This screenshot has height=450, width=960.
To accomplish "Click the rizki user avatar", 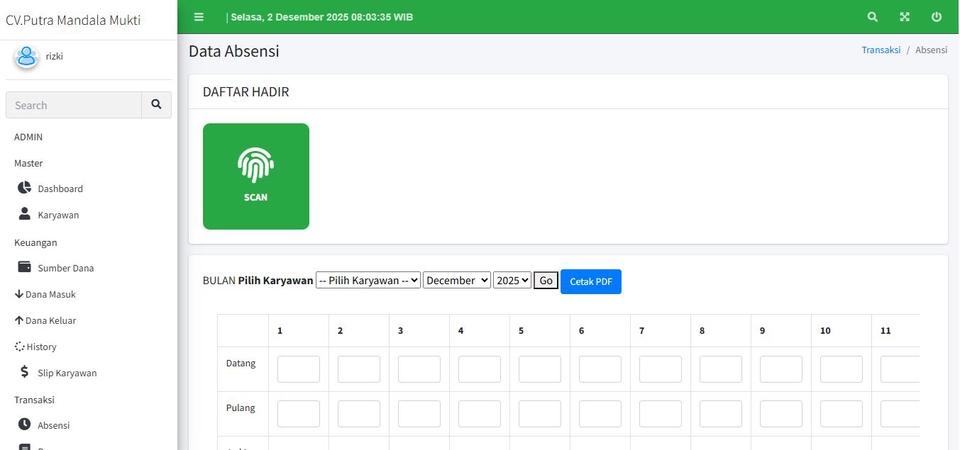I will click(x=26, y=57).
